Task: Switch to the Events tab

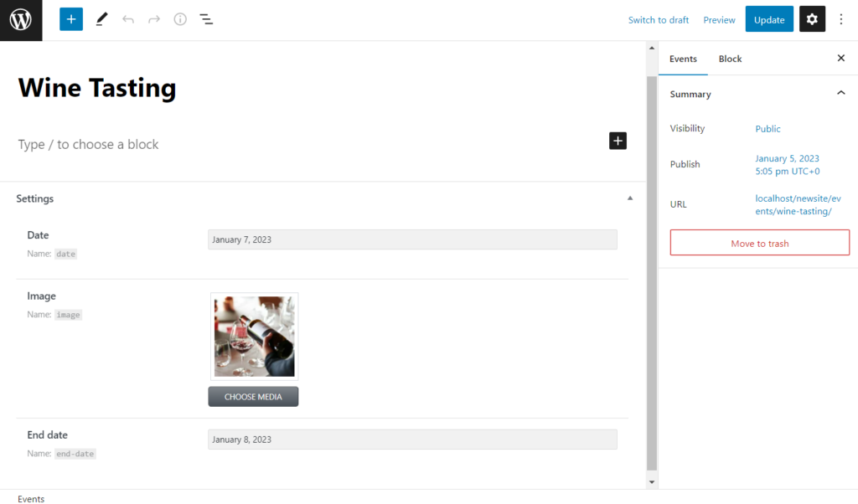Action: pos(683,59)
